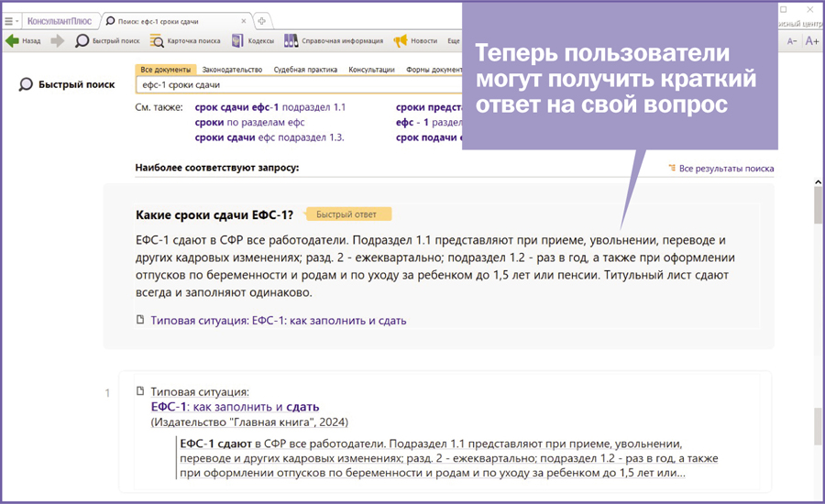Image resolution: width=825 pixels, height=504 pixels.
Task: Click the vertical scrollbar thumb
Action: tap(819, 205)
